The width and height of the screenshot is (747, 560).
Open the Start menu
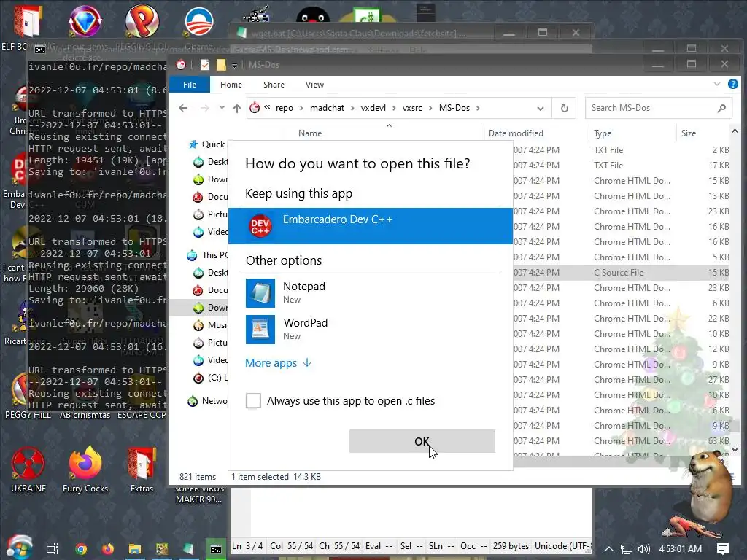tap(18, 548)
